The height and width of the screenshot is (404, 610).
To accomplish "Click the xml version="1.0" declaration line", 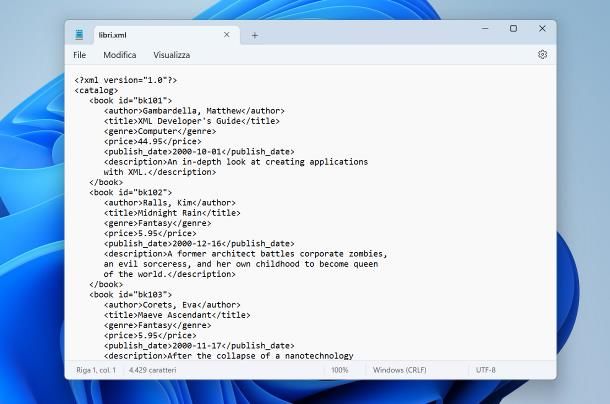I will click(126, 80).
